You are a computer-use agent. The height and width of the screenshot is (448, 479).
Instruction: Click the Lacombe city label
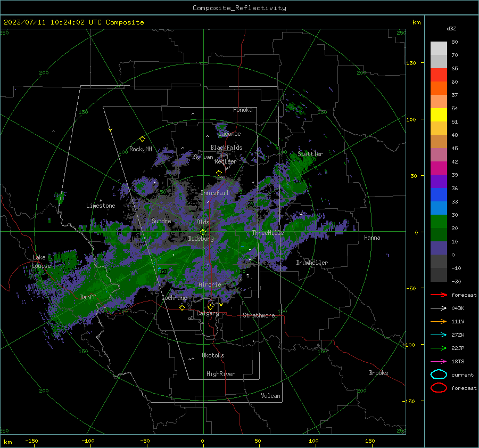click(229, 134)
